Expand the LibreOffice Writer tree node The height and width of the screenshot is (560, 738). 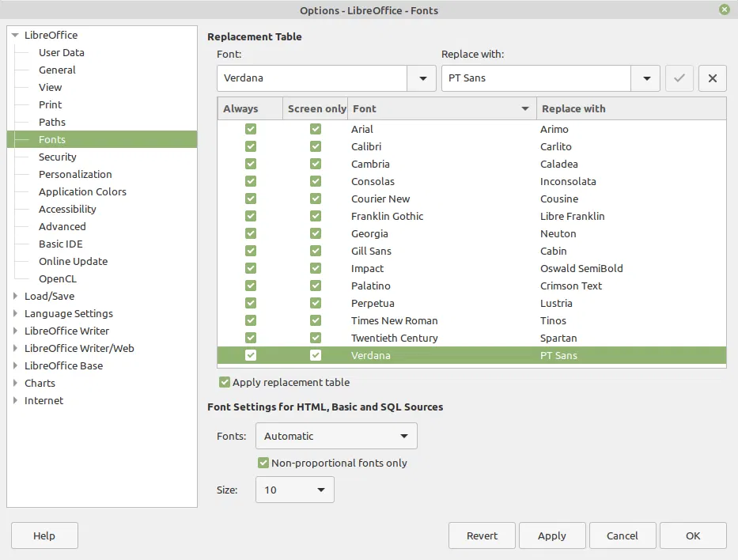pos(15,331)
